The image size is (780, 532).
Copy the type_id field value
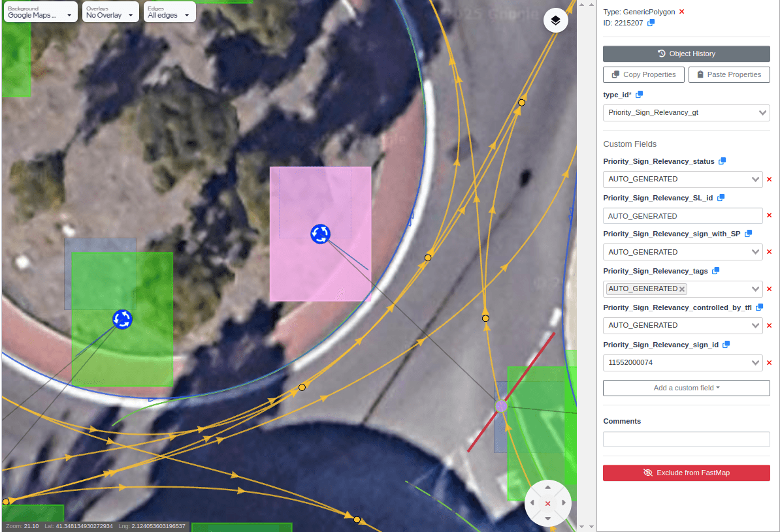[640, 95]
